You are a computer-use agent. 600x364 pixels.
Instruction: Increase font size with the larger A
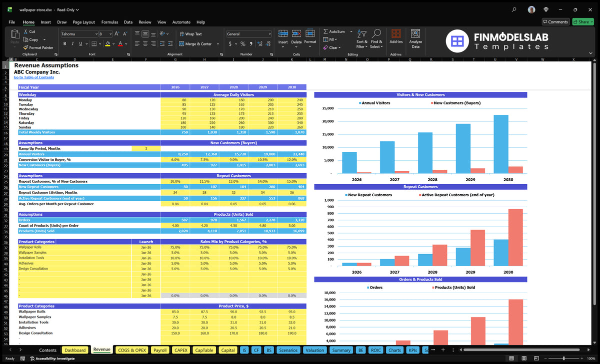pos(117,34)
